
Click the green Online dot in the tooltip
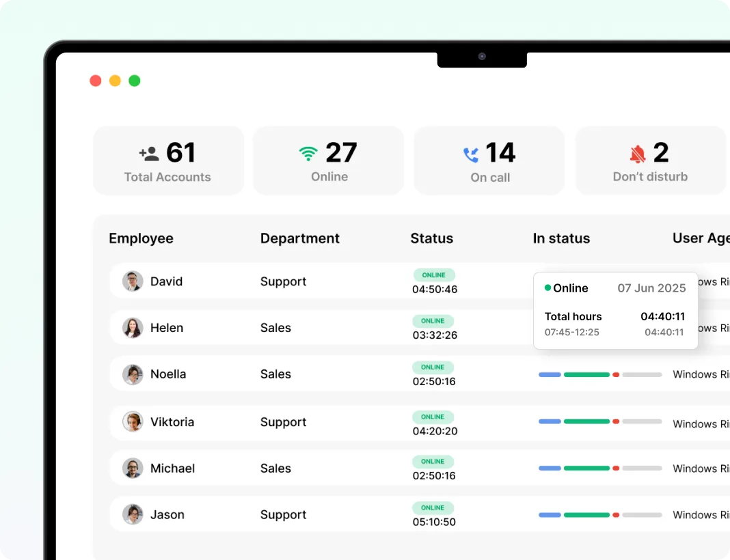(547, 288)
